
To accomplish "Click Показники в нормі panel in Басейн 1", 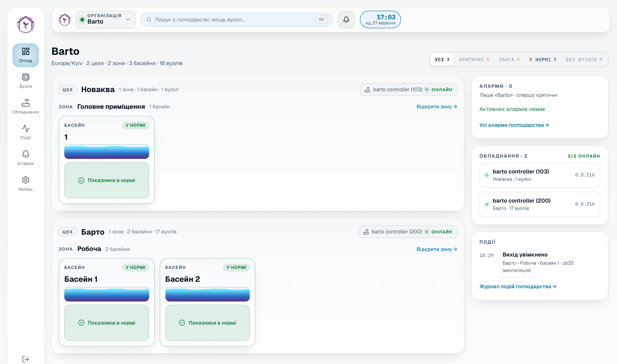I will [x=106, y=323].
